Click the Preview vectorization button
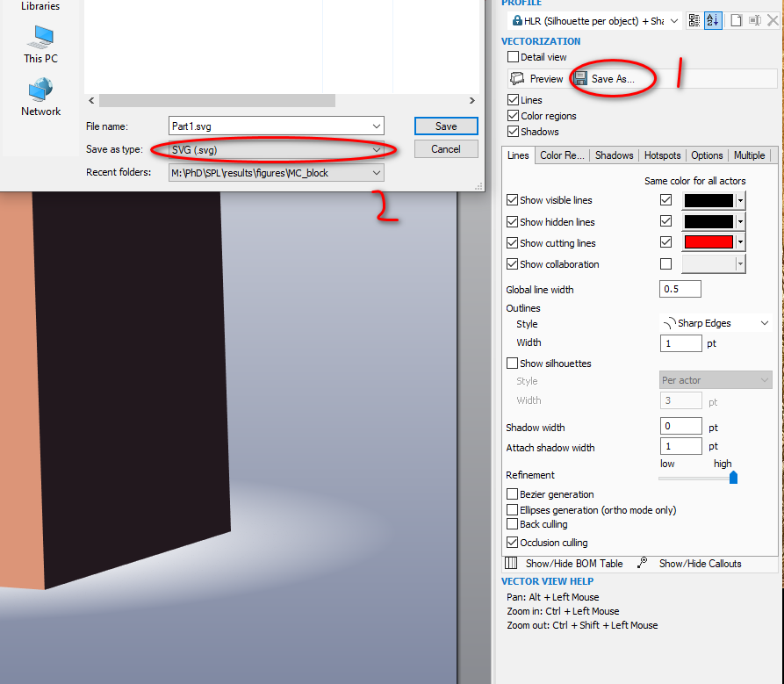 [x=537, y=78]
